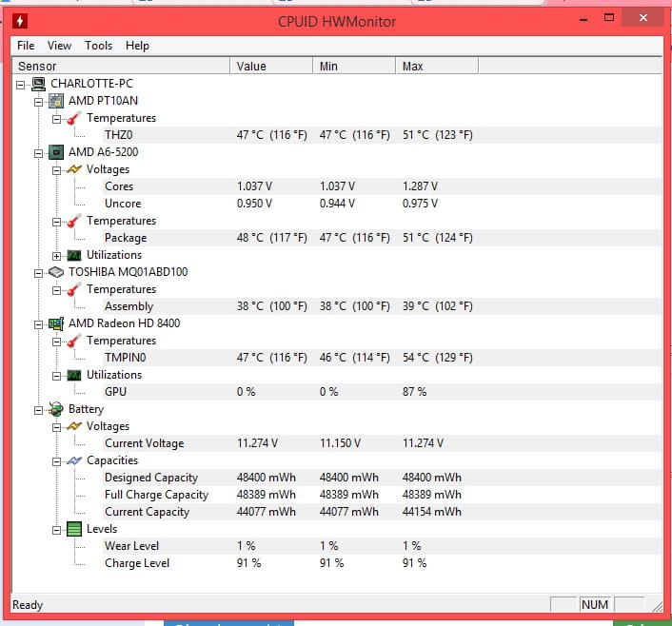
Task: Select the Package temperature row
Action: (126, 238)
